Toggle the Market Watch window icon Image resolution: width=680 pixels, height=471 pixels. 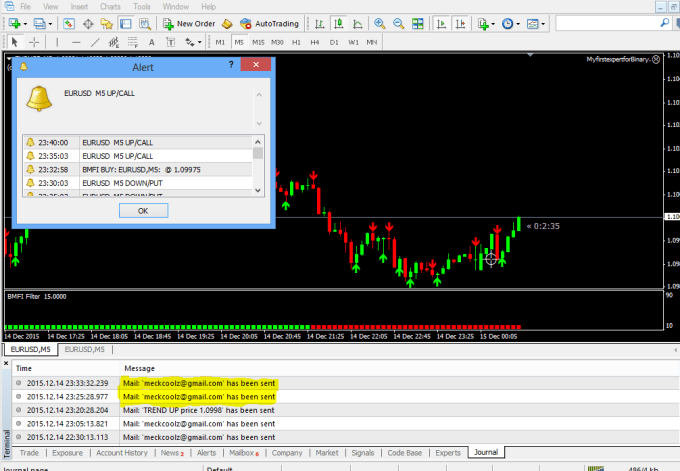[69, 23]
